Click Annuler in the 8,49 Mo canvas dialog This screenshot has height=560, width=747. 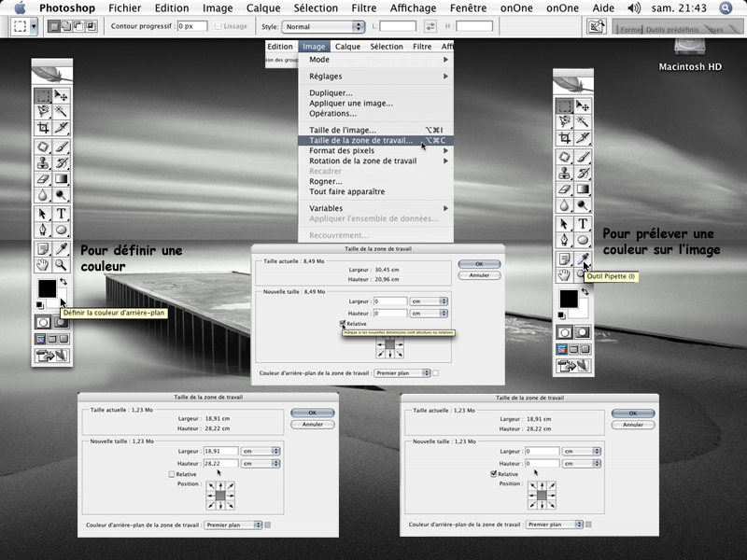point(479,275)
